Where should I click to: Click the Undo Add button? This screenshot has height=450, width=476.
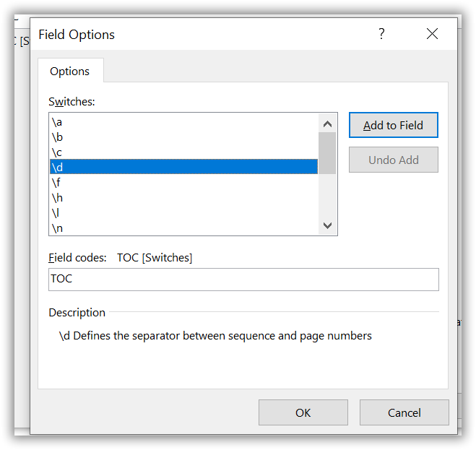point(393,160)
